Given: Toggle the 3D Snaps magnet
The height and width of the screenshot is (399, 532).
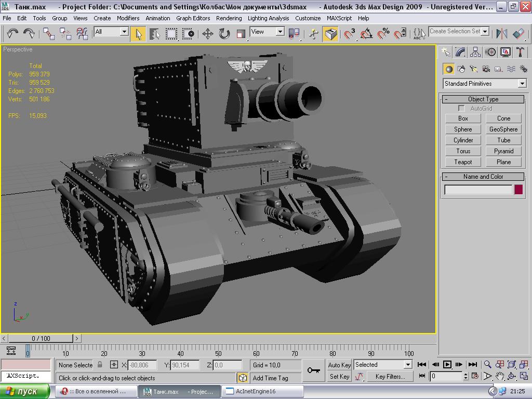Looking at the screenshot, I should 350,34.
